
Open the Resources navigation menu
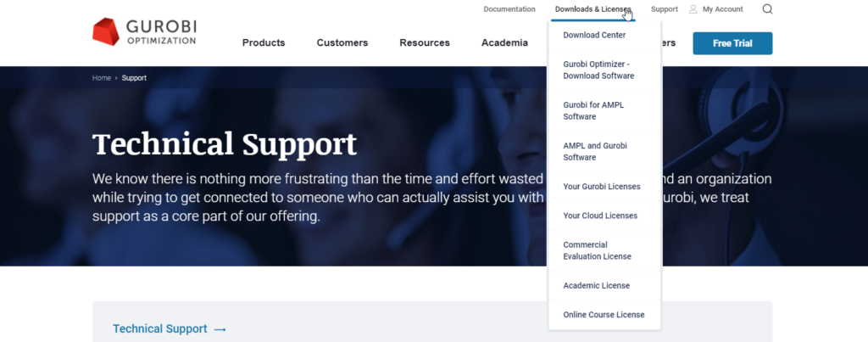click(425, 42)
